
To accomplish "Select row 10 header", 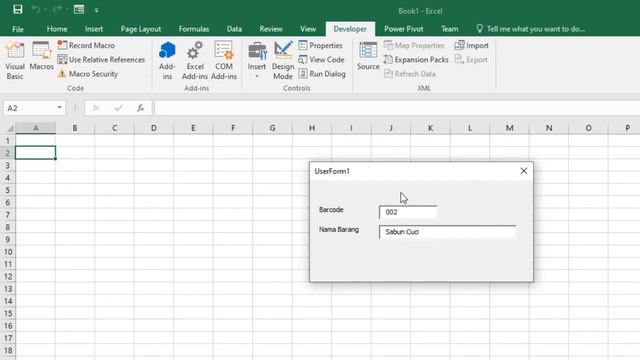I will pos(7,252).
